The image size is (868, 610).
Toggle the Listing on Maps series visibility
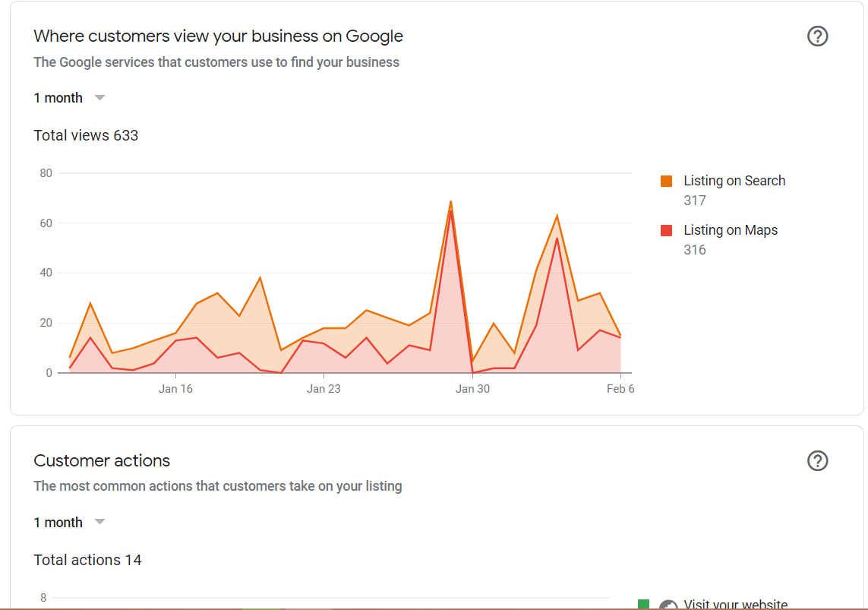[x=731, y=229]
